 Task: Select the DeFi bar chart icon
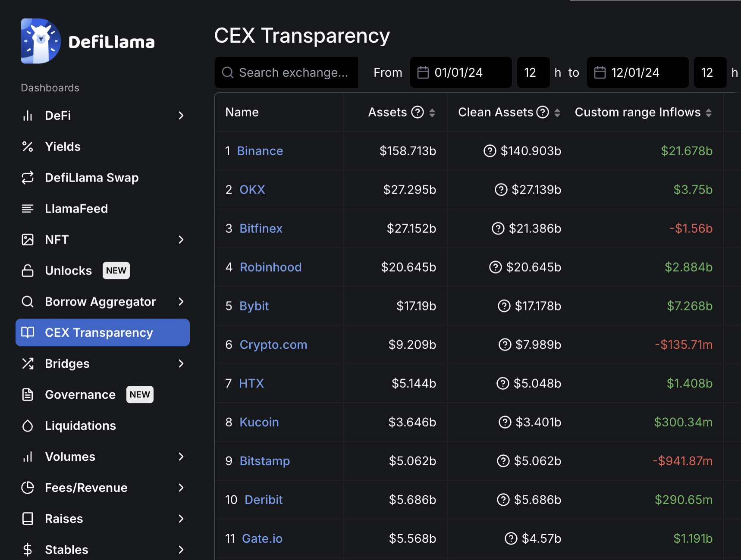28,115
